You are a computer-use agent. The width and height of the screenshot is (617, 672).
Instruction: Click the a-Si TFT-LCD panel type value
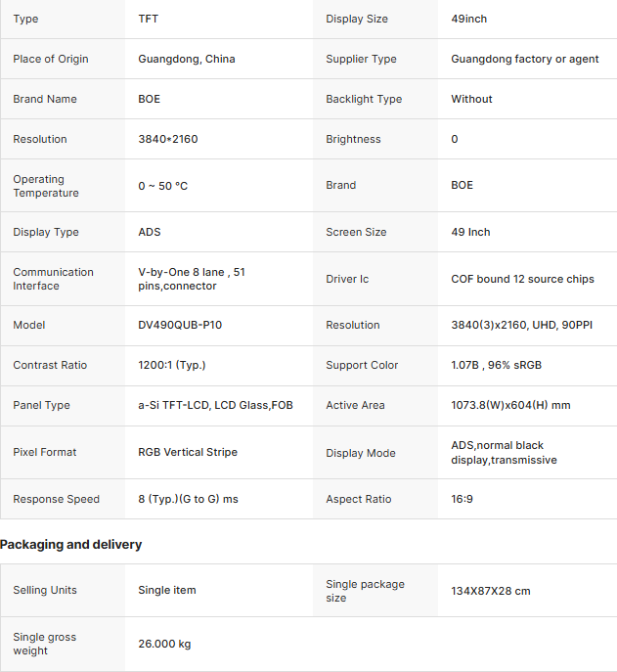[215, 405]
